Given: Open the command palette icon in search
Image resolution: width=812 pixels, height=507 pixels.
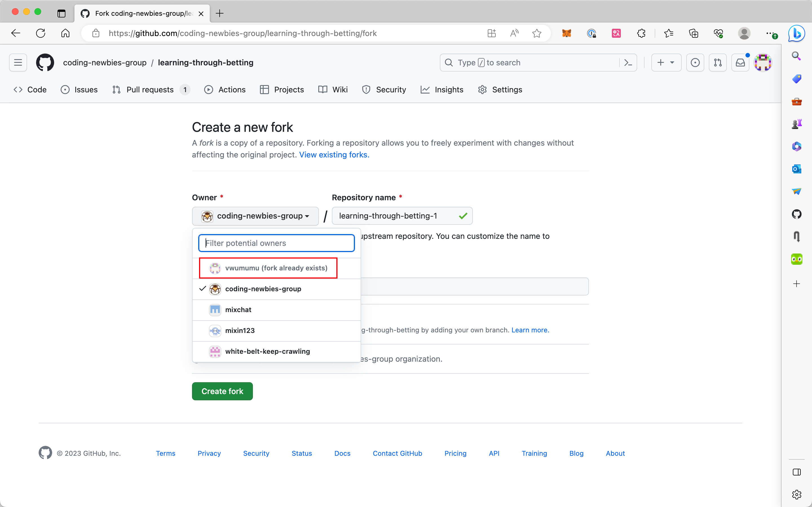Looking at the screenshot, I should [628, 62].
